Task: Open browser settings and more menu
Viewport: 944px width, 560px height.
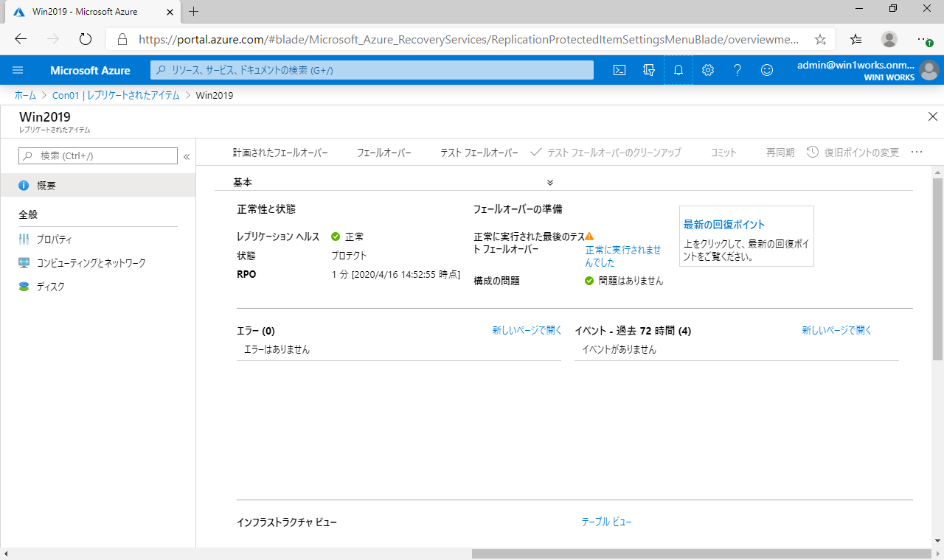Action: click(925, 39)
